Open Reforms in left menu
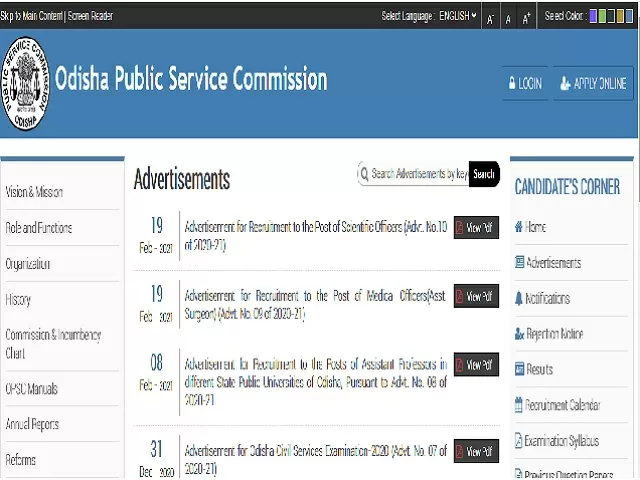 tap(20, 460)
